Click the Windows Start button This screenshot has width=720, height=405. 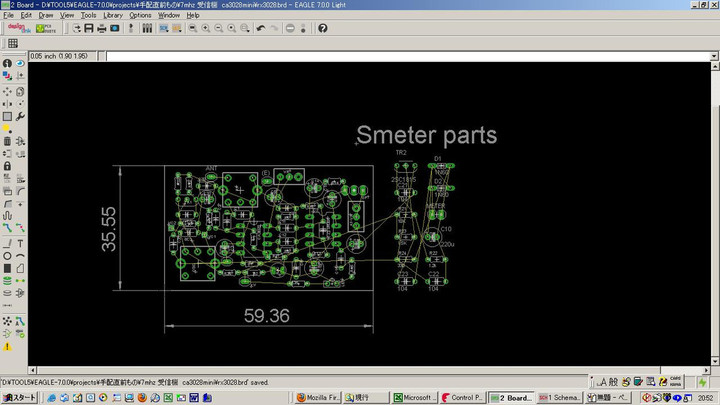(19, 398)
